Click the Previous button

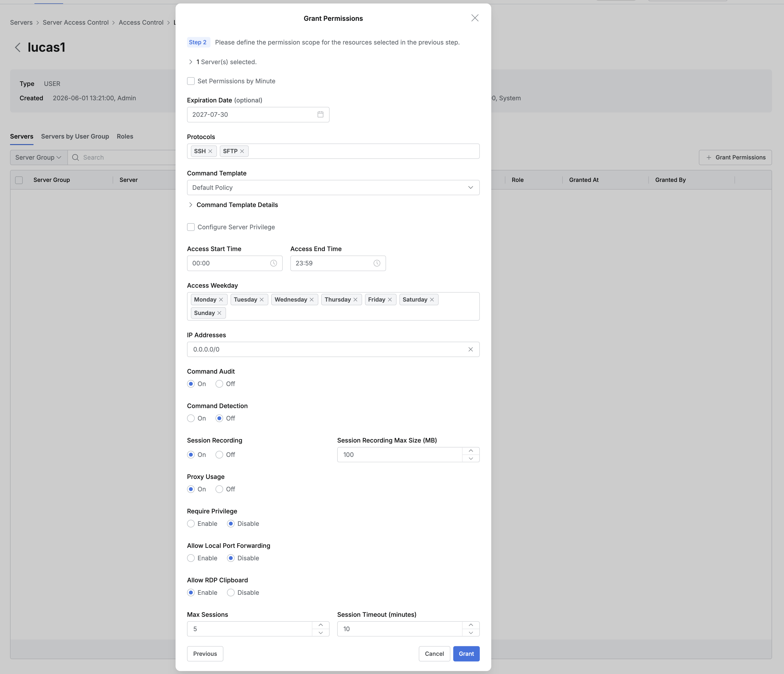pyautogui.click(x=205, y=654)
